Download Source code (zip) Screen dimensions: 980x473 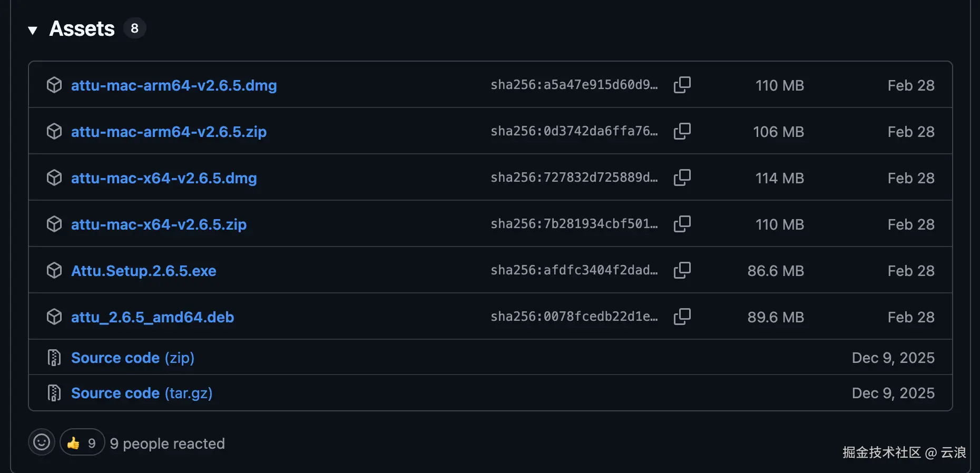pyautogui.click(x=133, y=358)
